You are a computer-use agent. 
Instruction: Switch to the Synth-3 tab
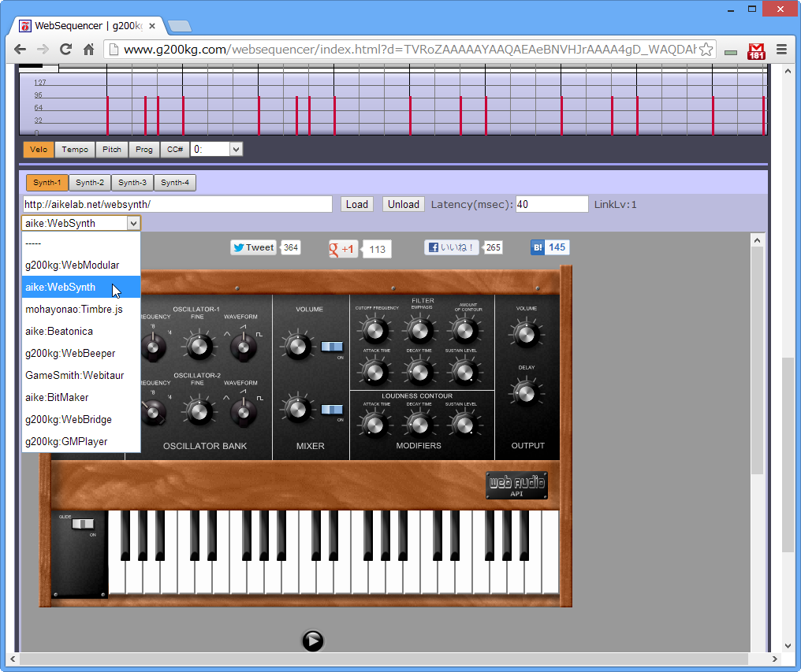pos(132,183)
